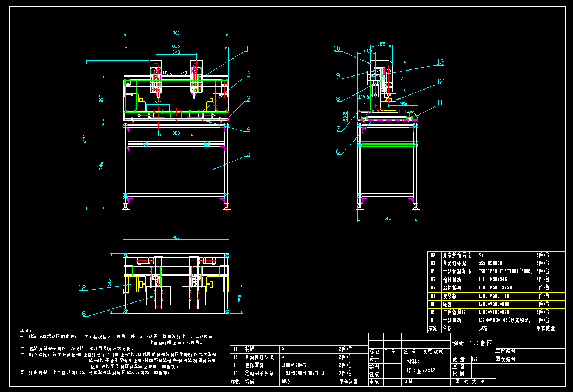Click the 303 dimension on front view
The height and width of the screenshot is (392, 573).
coord(175,132)
